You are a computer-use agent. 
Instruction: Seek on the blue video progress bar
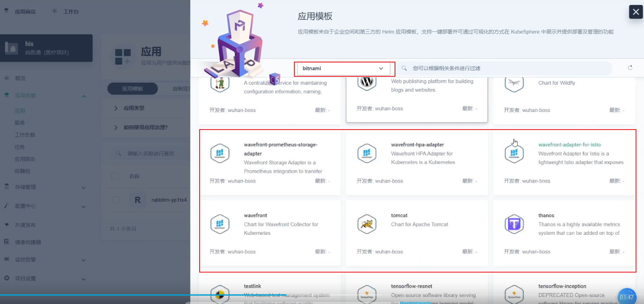(143, 295)
